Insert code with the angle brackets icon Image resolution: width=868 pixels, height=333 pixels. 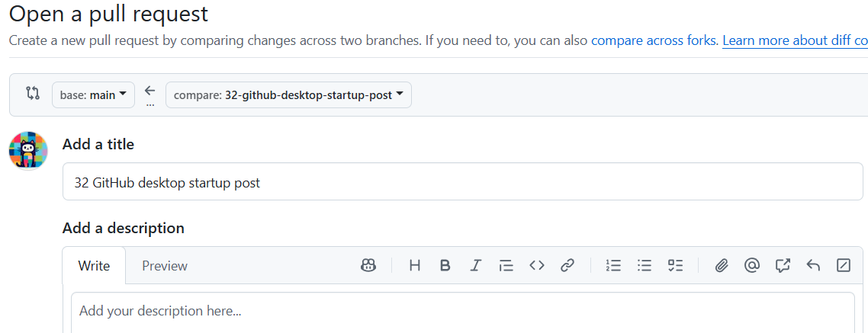[536, 266]
